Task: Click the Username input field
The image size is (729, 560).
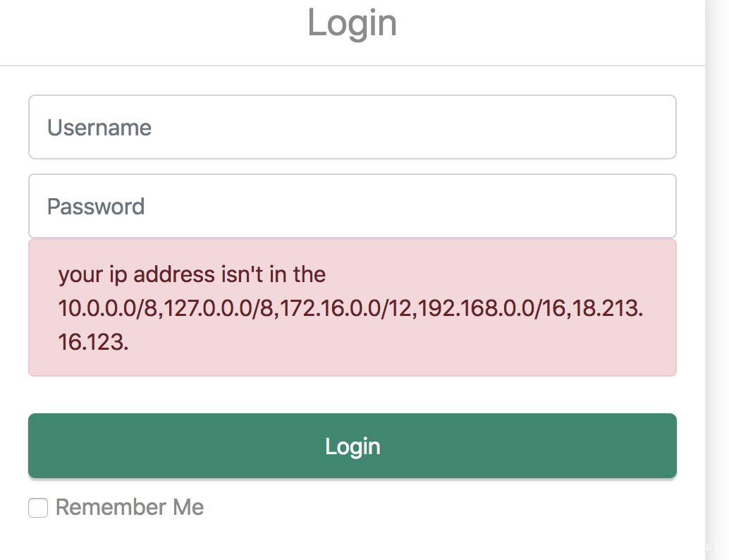Action: (353, 127)
